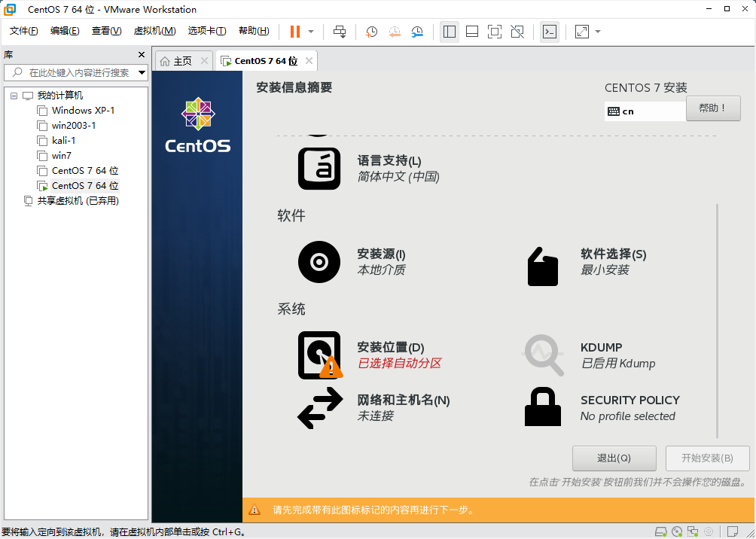Click the greyed sound card status icon
Viewport: 756px width, 539px height.
pyautogui.click(x=709, y=531)
